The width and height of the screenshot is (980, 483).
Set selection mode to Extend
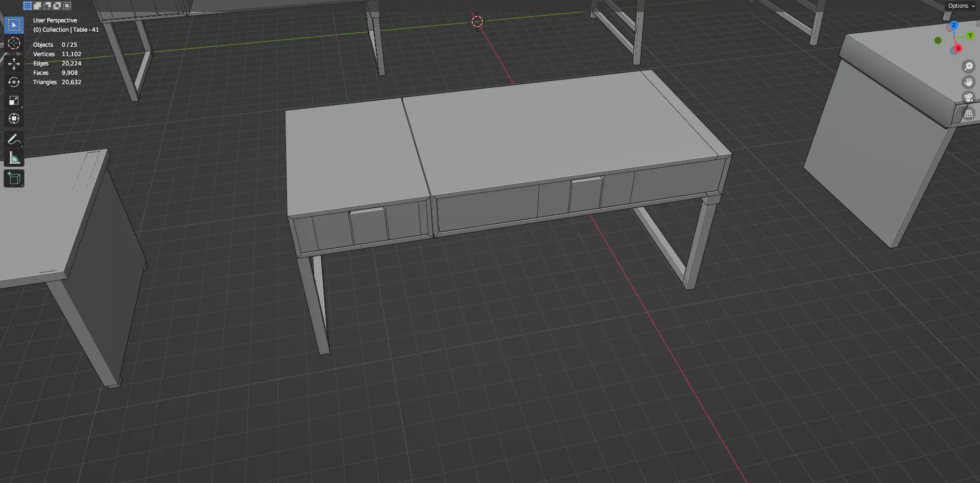point(37,6)
